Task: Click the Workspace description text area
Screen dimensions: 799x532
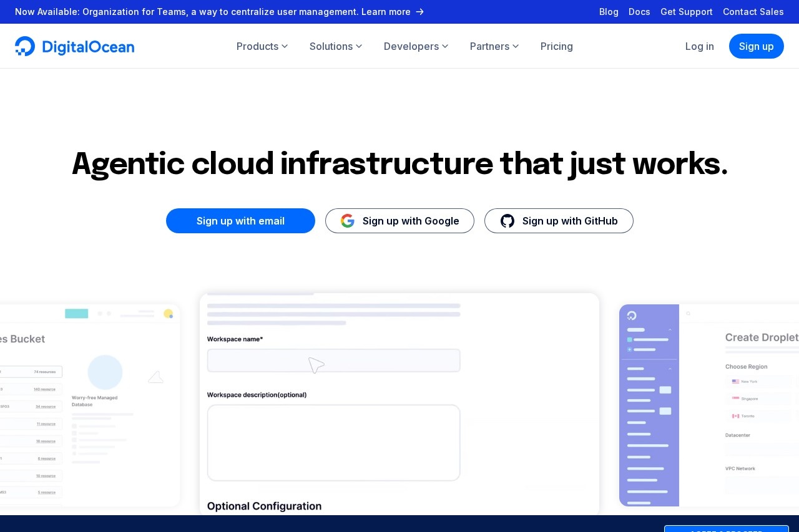Action: [334, 443]
